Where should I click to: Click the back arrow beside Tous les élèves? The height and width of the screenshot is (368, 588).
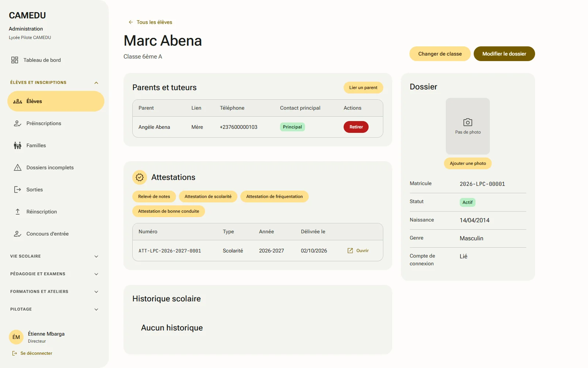click(130, 22)
